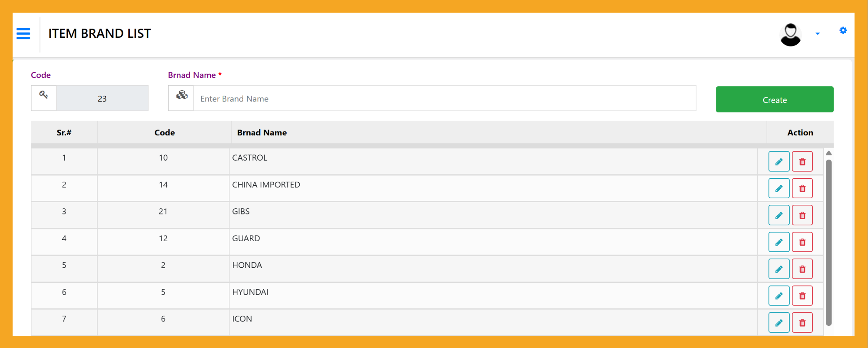Click the Sr.# column header

click(x=64, y=133)
